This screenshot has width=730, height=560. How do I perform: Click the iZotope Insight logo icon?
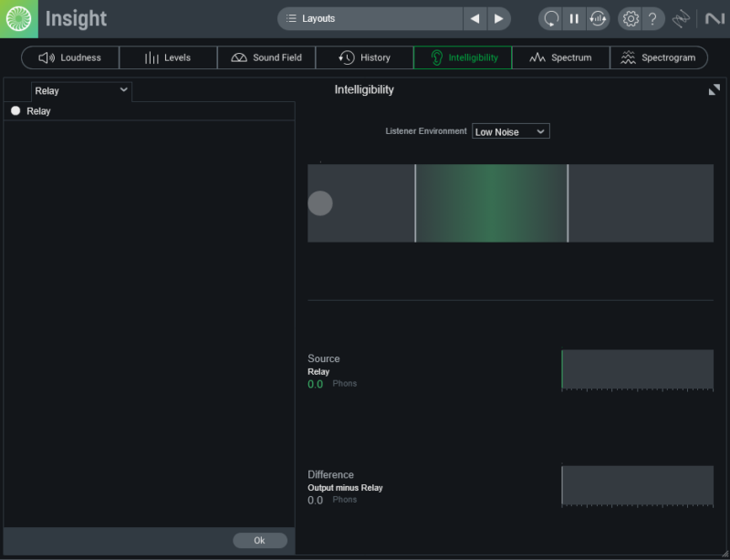point(19,18)
